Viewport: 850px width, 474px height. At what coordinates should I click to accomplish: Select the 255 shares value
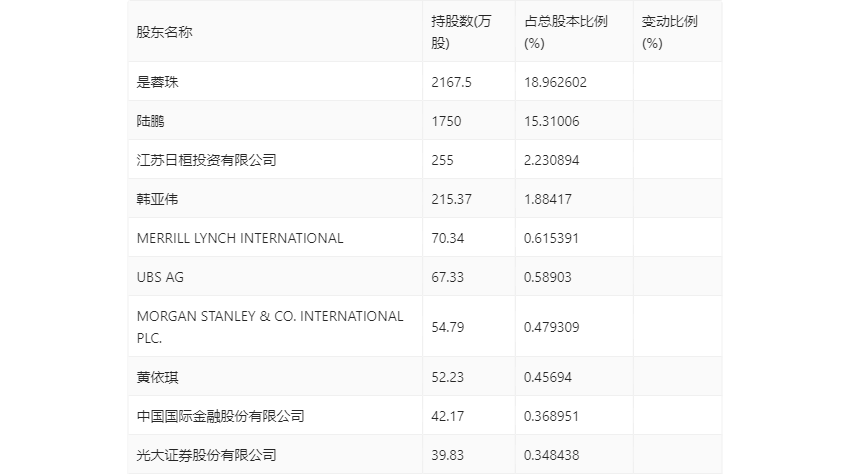(x=442, y=160)
